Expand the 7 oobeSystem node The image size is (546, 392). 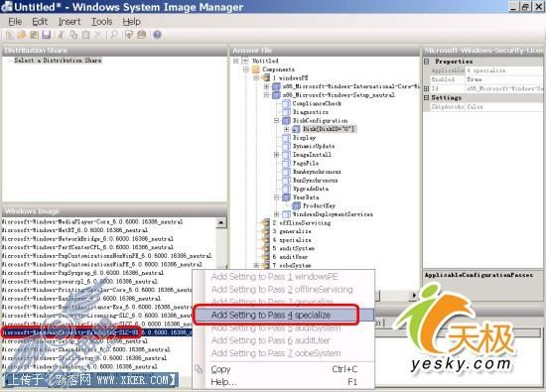256,265
